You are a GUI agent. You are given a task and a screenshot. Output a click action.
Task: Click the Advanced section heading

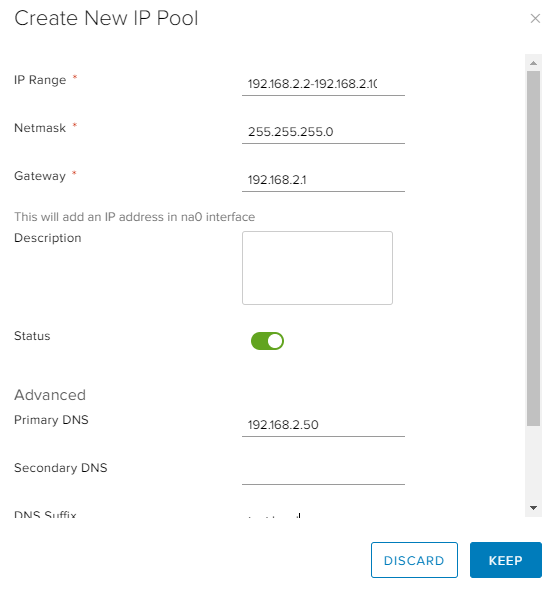click(x=50, y=395)
